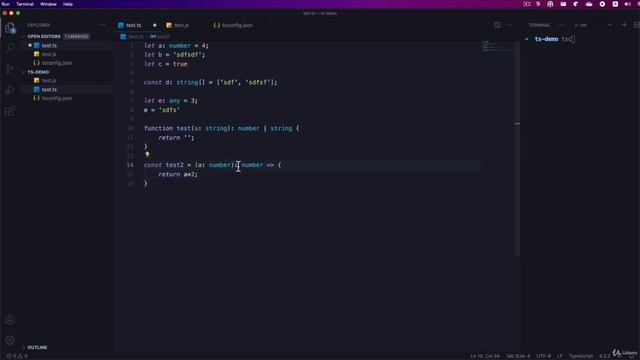
Task: Open the Explorer view in activity bar
Action: click(10, 28)
